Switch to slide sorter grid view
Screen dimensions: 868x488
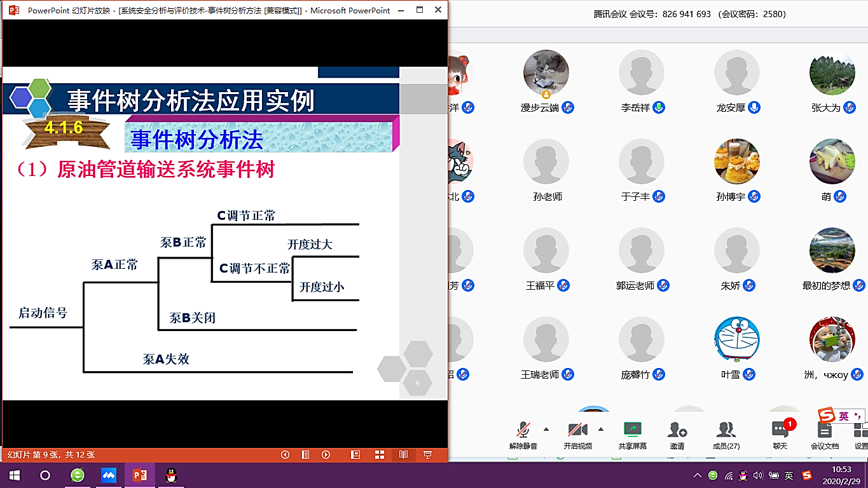coord(380,455)
